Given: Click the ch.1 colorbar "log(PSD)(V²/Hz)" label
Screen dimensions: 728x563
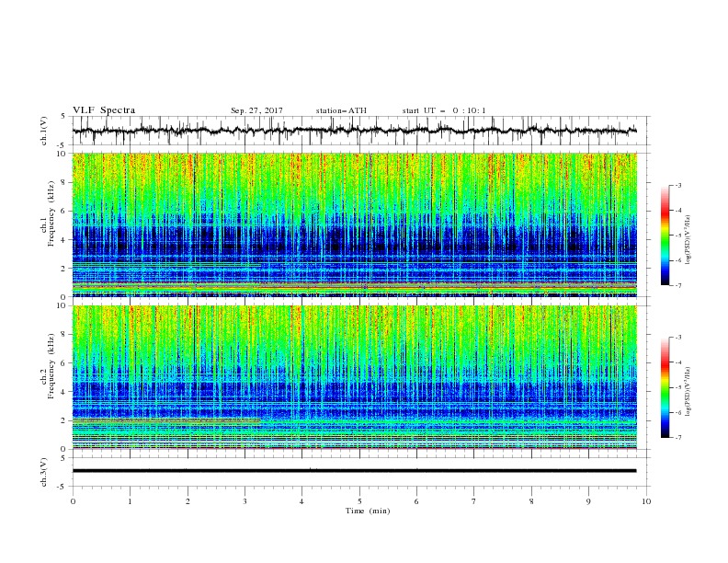Looking at the screenshot, I should click(x=688, y=240).
